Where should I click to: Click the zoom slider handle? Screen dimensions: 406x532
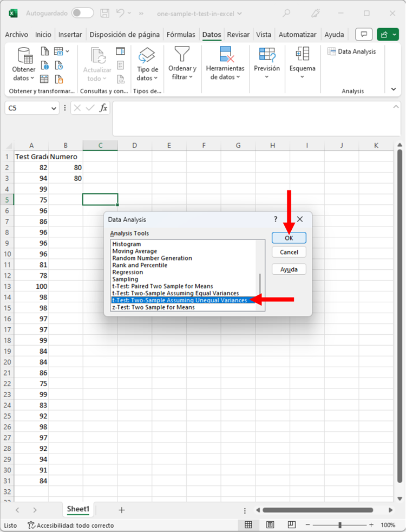340,525
